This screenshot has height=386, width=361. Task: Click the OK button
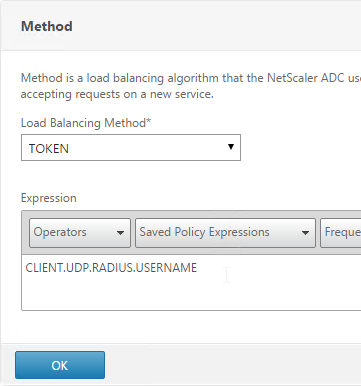[x=60, y=365]
